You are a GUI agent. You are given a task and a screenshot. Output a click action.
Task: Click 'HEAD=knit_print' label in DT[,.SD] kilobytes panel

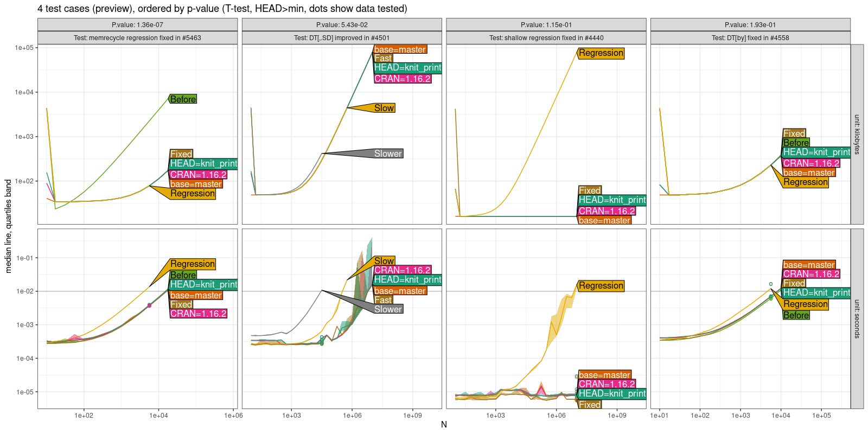408,68
